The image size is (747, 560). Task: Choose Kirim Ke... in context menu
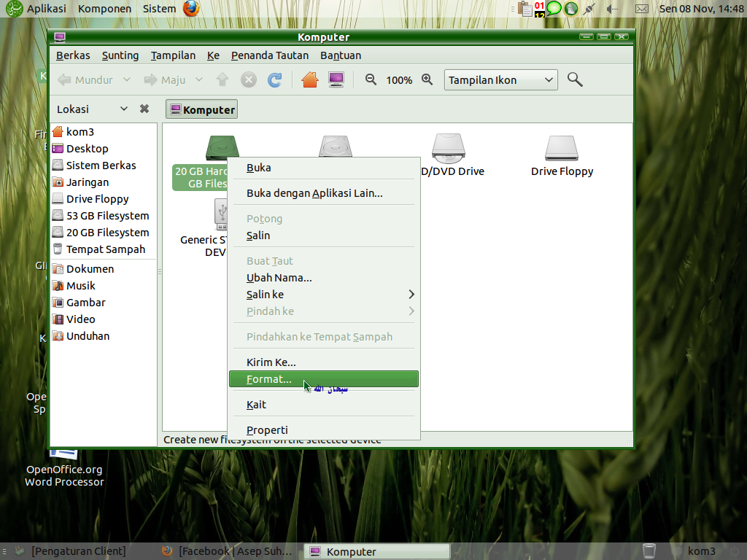[324, 362]
